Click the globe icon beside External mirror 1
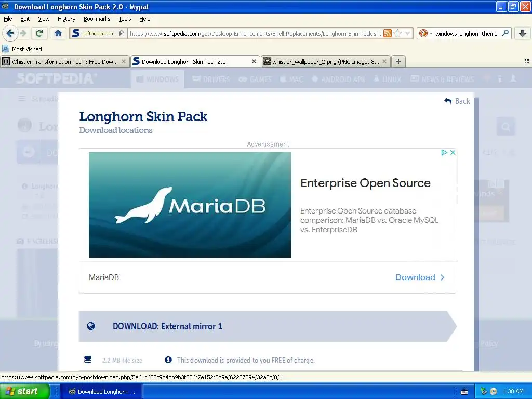The height and width of the screenshot is (399, 532). pyautogui.click(x=90, y=326)
